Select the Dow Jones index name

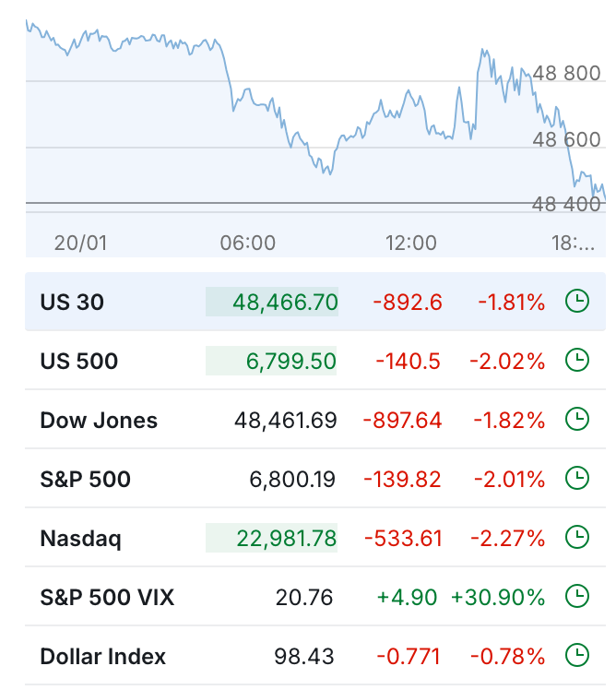click(x=99, y=420)
